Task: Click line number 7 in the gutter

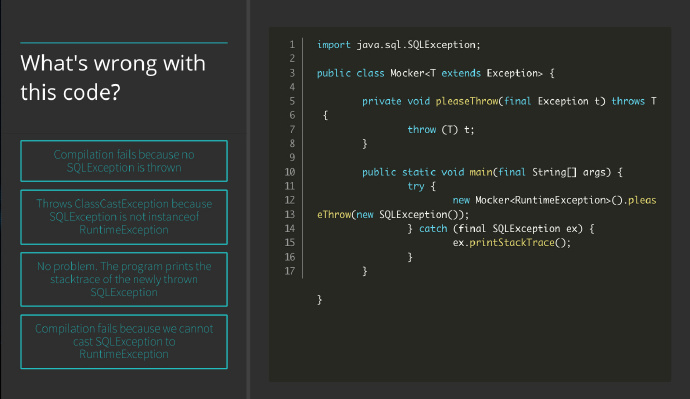Action: [x=292, y=129]
